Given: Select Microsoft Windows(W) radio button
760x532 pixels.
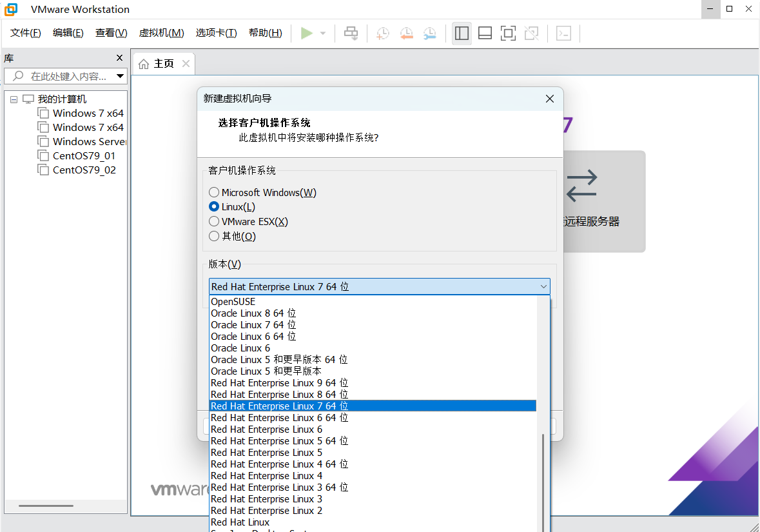Looking at the screenshot, I should [x=214, y=193].
